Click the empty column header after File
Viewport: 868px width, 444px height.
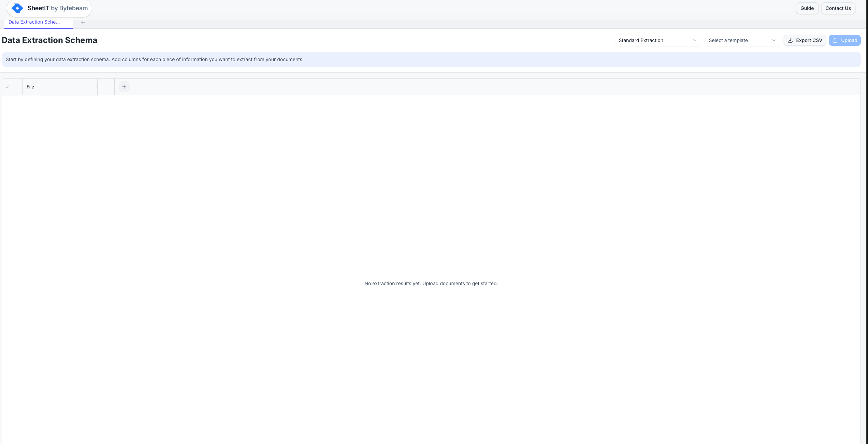pos(106,87)
